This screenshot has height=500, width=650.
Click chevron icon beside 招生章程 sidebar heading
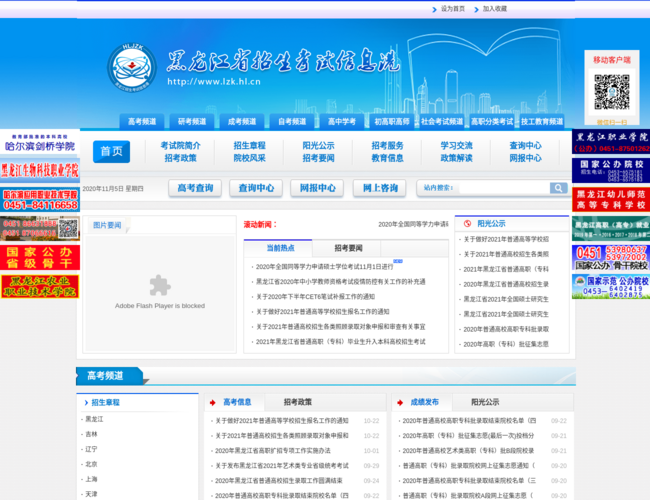pyautogui.click(x=86, y=403)
